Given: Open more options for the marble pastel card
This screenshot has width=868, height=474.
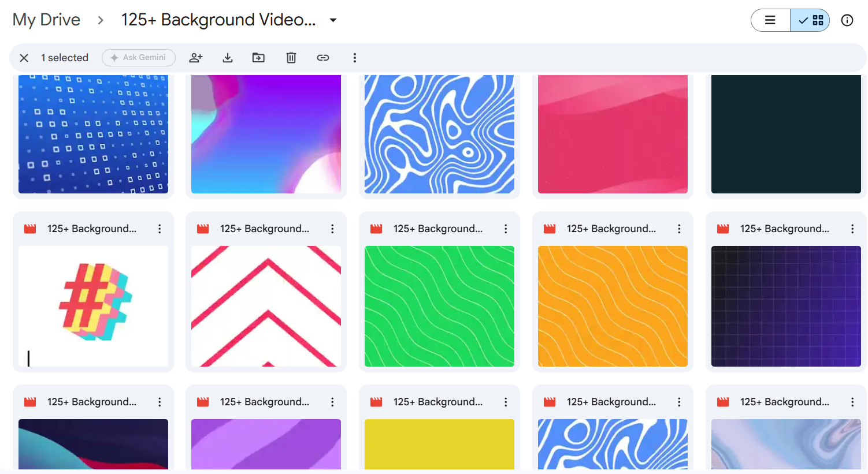Looking at the screenshot, I should (852, 402).
